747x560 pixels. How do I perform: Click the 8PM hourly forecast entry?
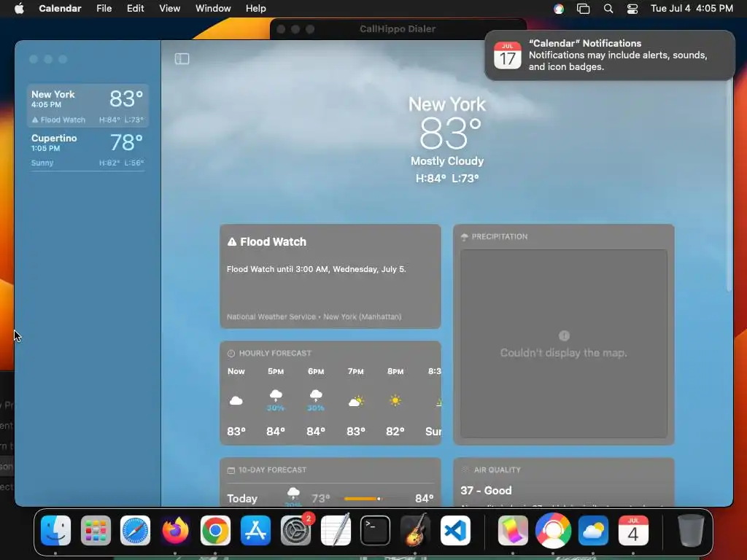(395, 402)
